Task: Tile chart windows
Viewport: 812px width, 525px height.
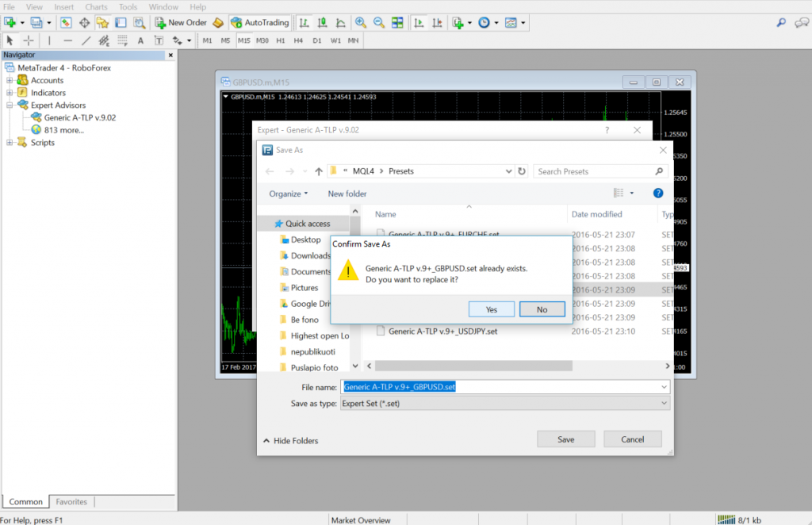Action: 397,22
